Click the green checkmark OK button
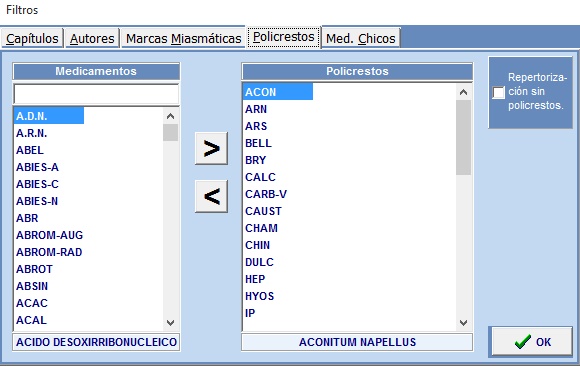This screenshot has width=580, height=366. tap(532, 342)
